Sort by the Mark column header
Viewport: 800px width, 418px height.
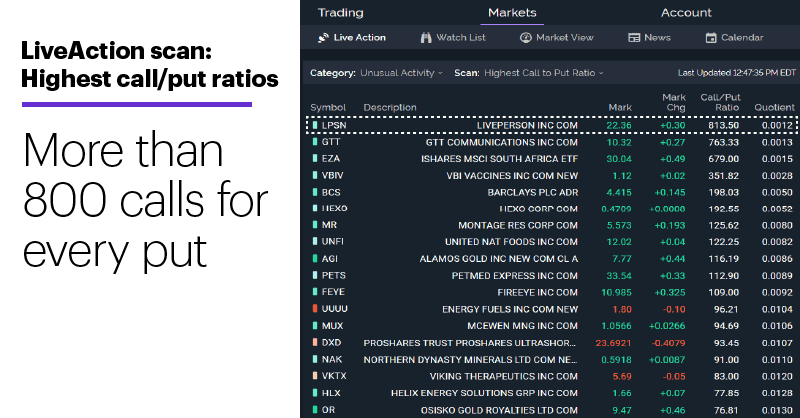[x=620, y=107]
